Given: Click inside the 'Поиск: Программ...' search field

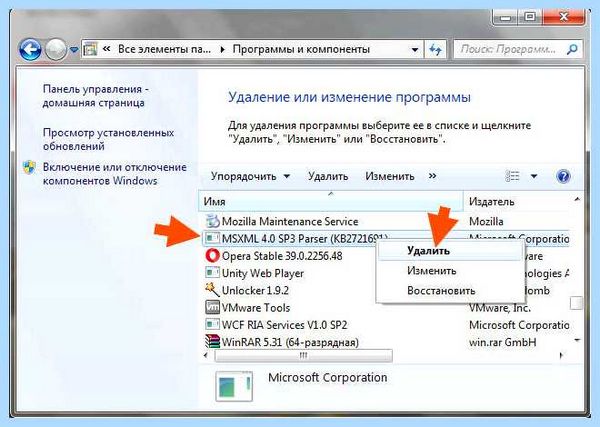Looking at the screenshot, I should tap(509, 49).
